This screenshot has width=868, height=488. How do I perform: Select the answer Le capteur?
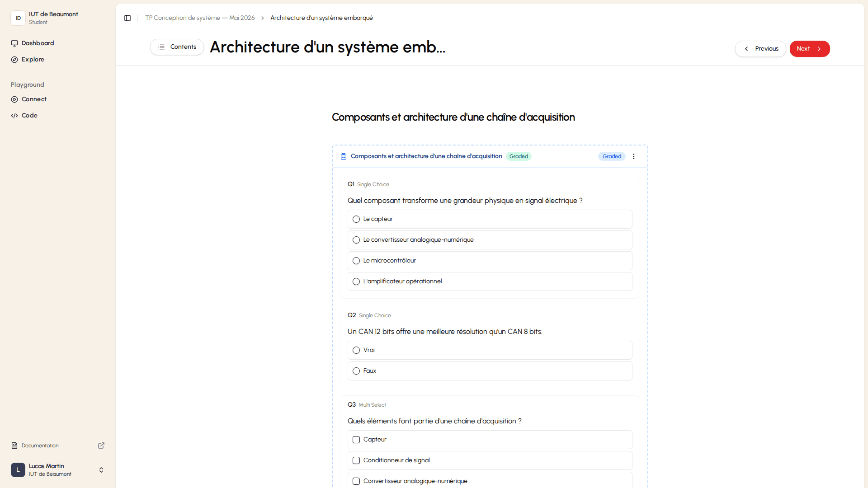tap(490, 219)
